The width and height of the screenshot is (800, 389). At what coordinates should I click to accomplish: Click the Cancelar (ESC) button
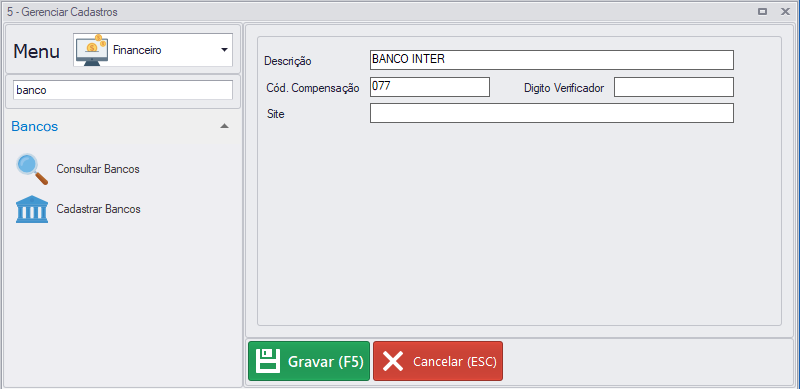point(438,361)
